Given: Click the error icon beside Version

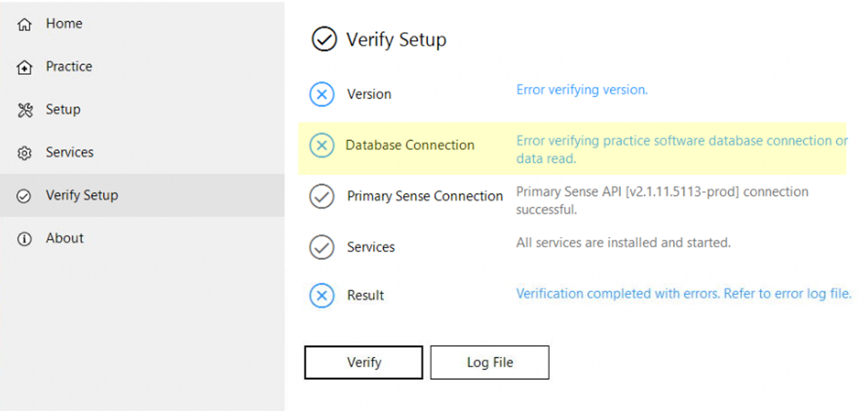Looking at the screenshot, I should [x=321, y=94].
